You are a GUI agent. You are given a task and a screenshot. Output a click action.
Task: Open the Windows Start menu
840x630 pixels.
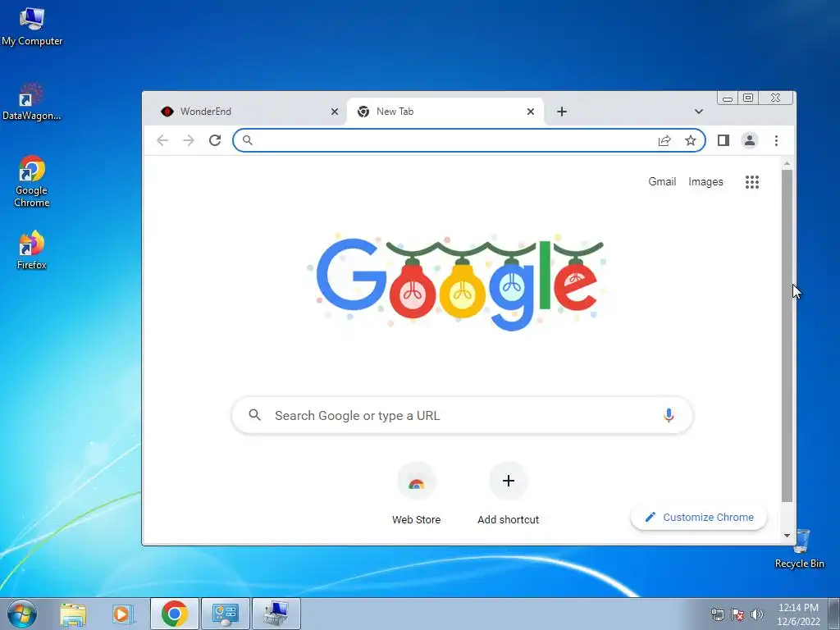pyautogui.click(x=22, y=614)
